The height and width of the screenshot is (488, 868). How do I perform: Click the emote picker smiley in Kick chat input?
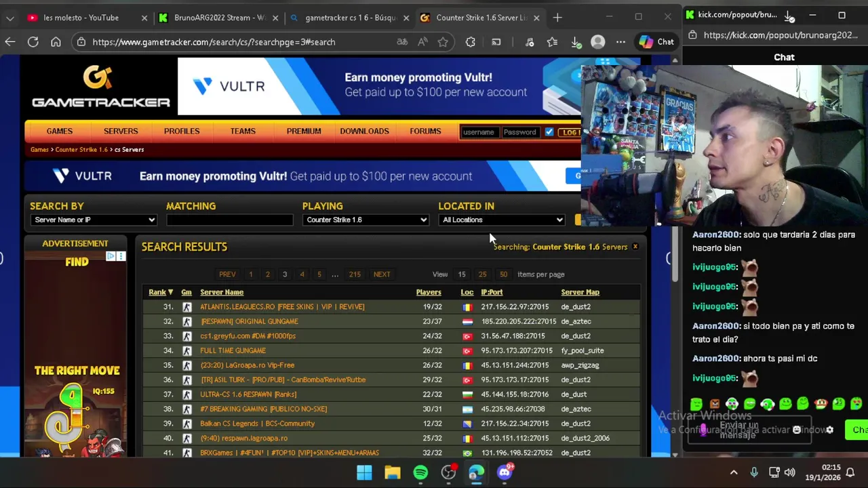tap(797, 430)
